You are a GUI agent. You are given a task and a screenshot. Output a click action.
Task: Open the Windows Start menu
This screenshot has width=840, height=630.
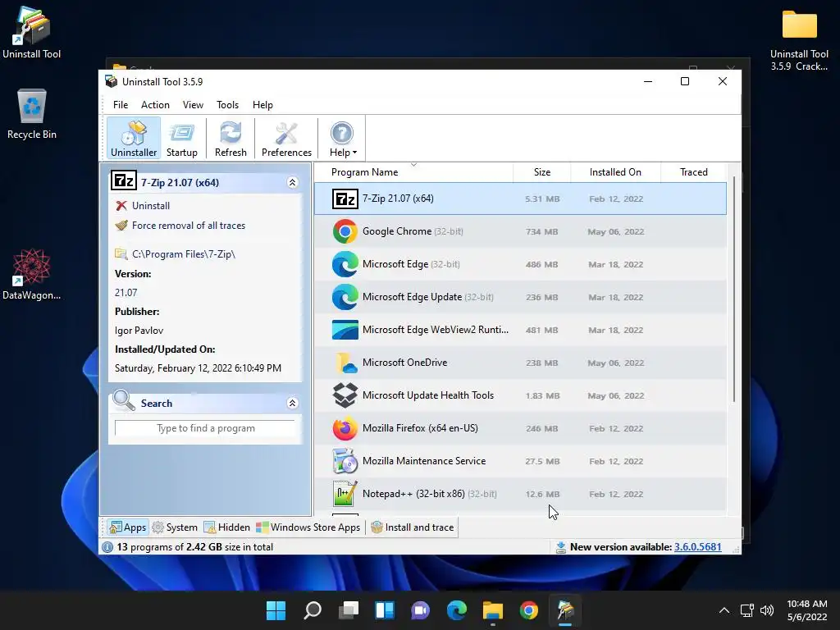coord(276,610)
